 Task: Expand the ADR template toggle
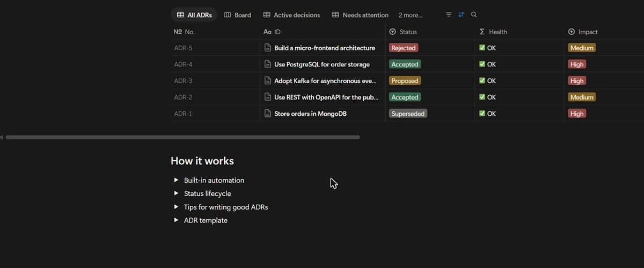click(176, 220)
